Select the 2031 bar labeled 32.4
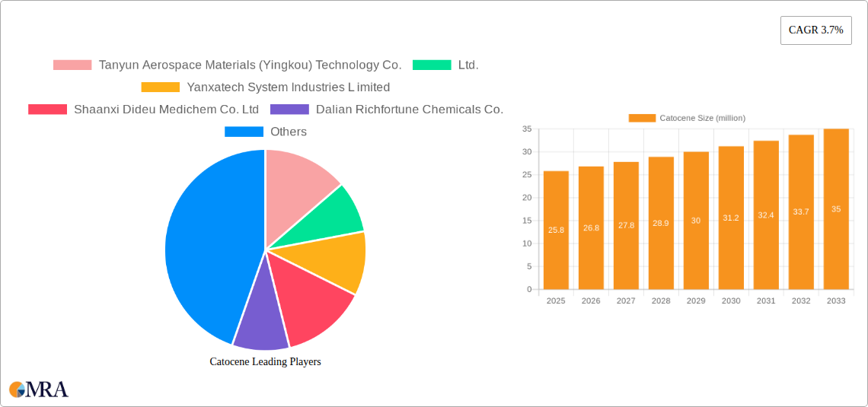Viewport: 868px width, 407px height. pyautogui.click(x=766, y=215)
